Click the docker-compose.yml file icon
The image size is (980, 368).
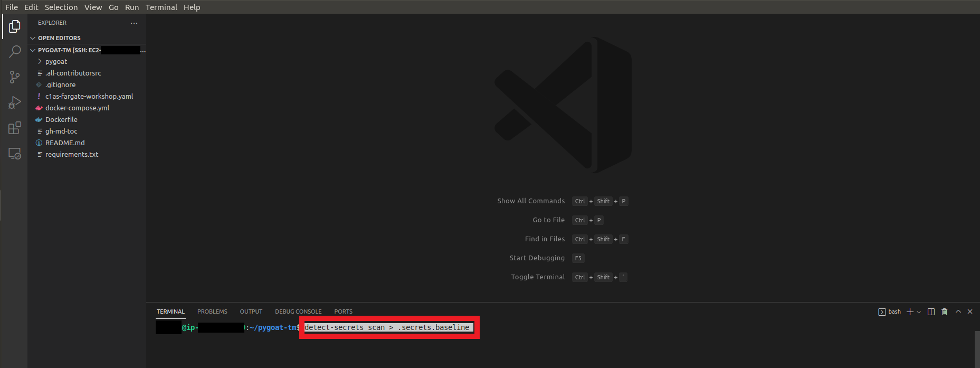coord(39,108)
